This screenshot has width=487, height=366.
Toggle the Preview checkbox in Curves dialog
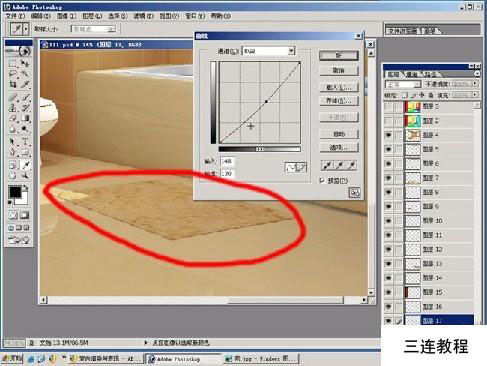(x=322, y=180)
